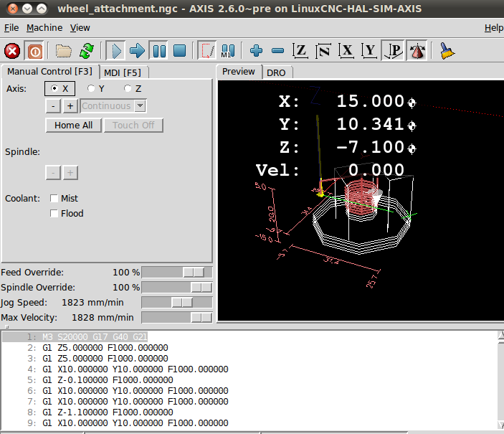
Task: Stop program execution with the stop icon
Action: 180,51
